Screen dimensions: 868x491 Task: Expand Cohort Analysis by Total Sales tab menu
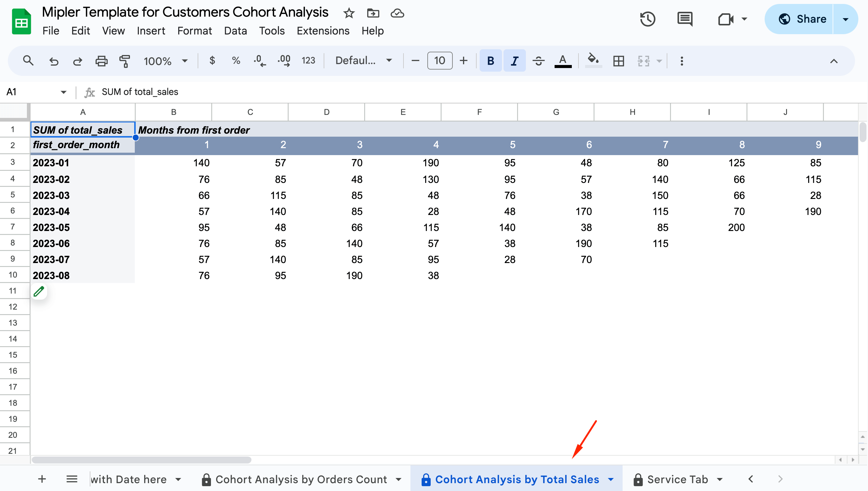611,479
